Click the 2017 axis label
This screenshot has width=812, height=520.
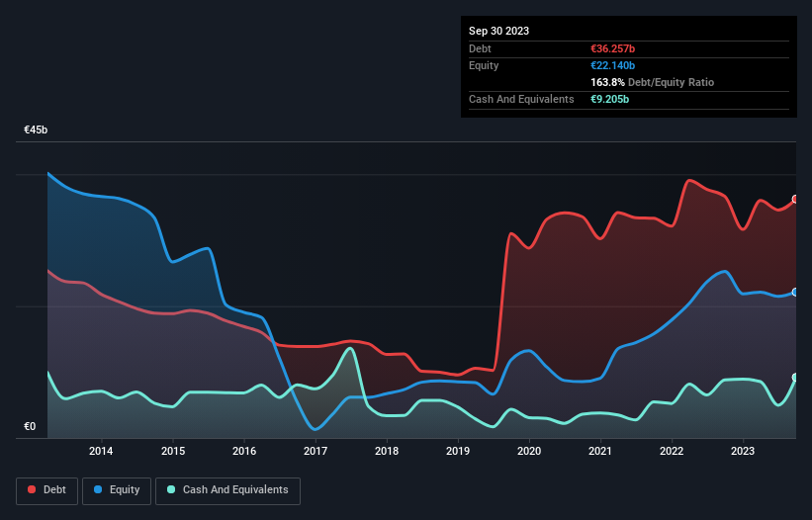[316, 451]
